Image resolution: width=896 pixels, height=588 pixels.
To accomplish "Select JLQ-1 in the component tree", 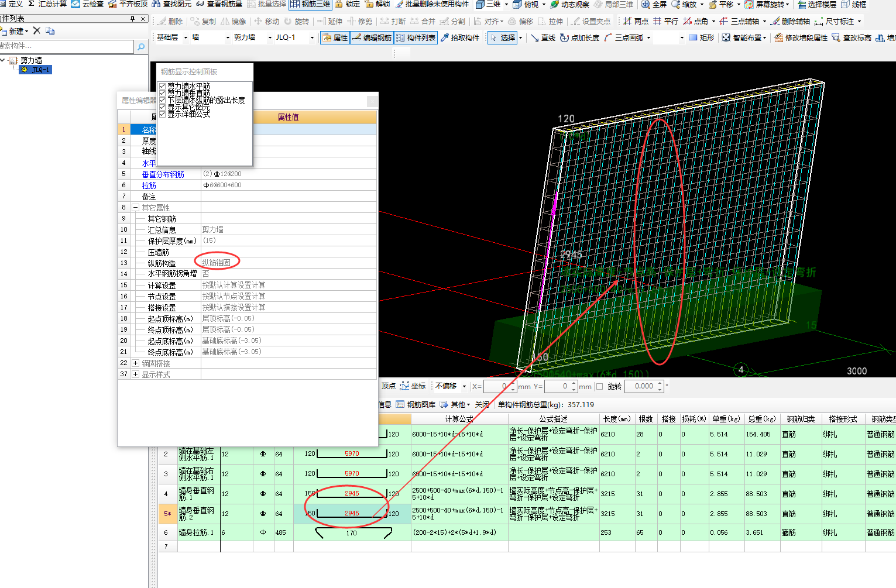I will tap(36, 70).
